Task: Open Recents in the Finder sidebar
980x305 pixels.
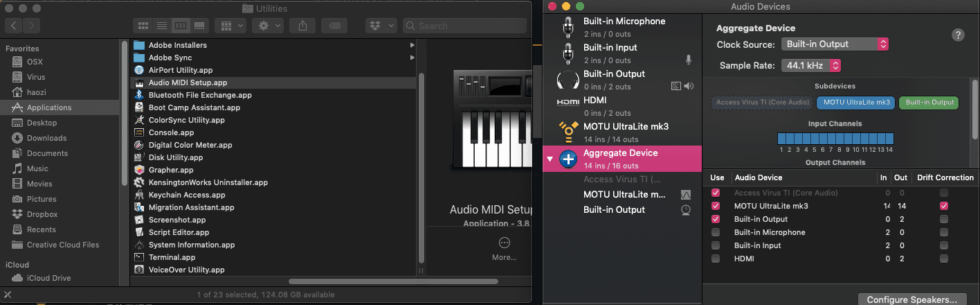Action: click(x=60, y=229)
